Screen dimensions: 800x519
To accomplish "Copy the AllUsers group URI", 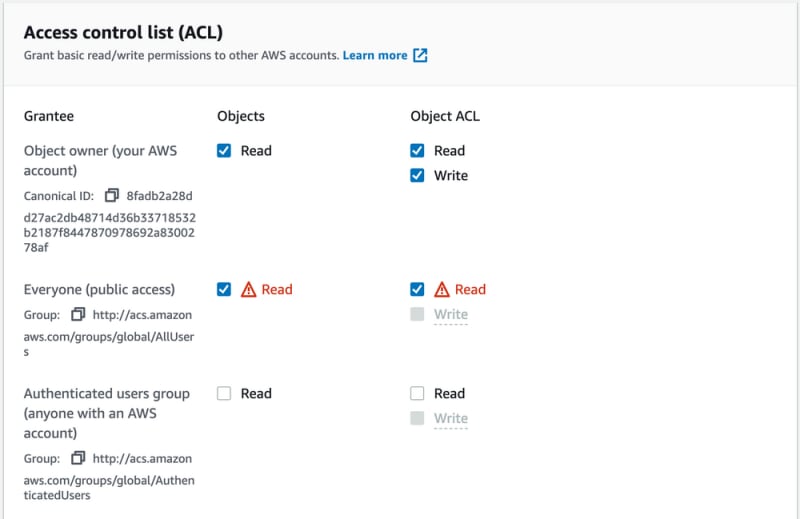I will point(78,314).
